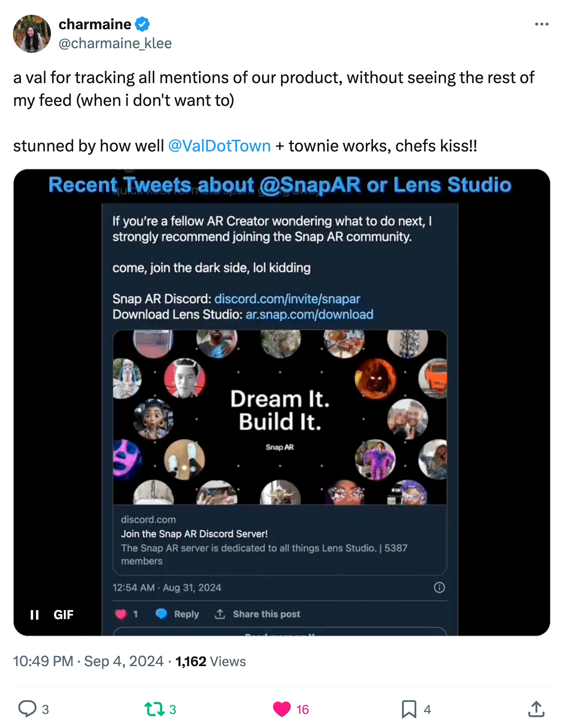Open the ar.snap.com/download link

point(309,314)
